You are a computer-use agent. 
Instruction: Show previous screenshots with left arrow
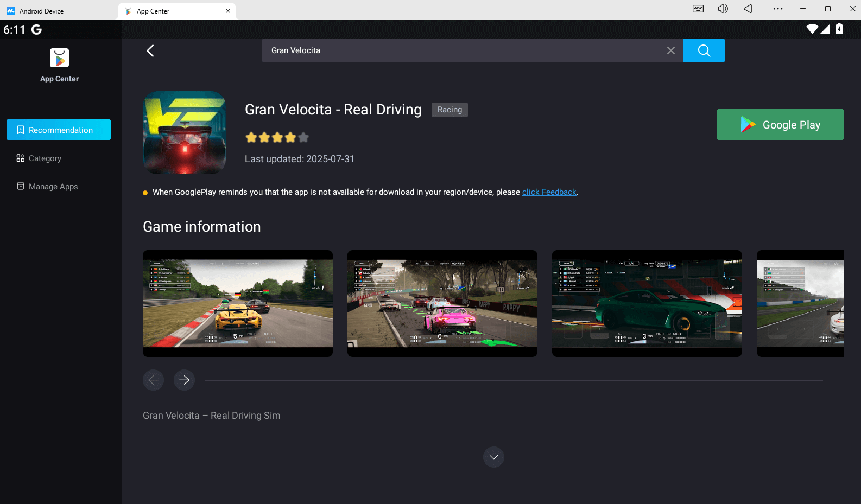[154, 380]
